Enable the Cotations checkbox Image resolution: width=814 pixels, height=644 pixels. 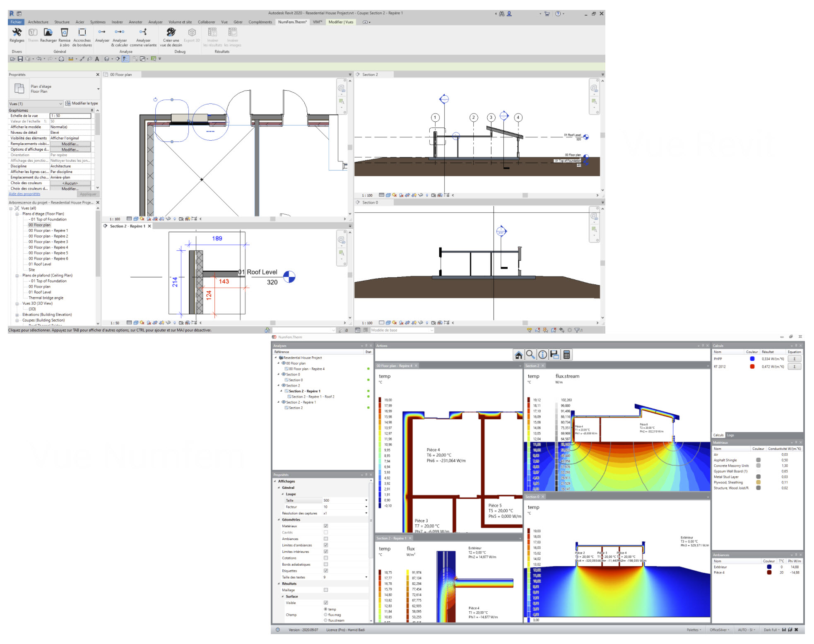(x=326, y=558)
